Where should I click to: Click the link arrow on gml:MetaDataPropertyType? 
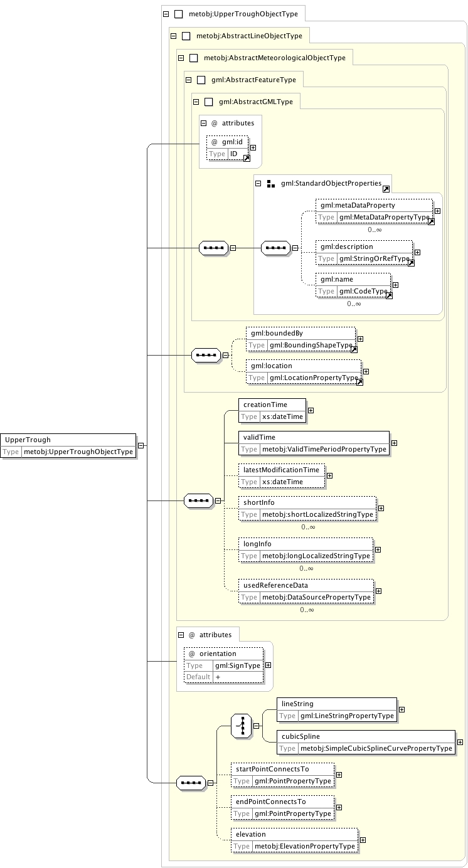[432, 221]
